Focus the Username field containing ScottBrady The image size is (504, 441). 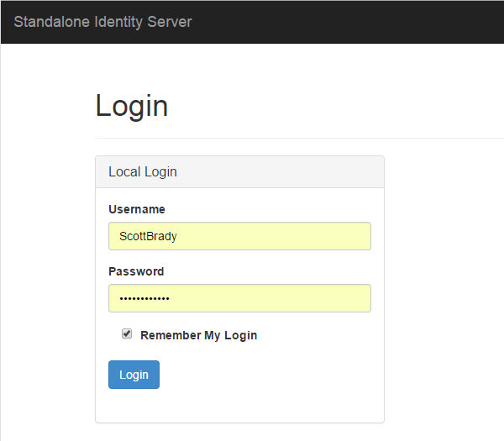239,236
